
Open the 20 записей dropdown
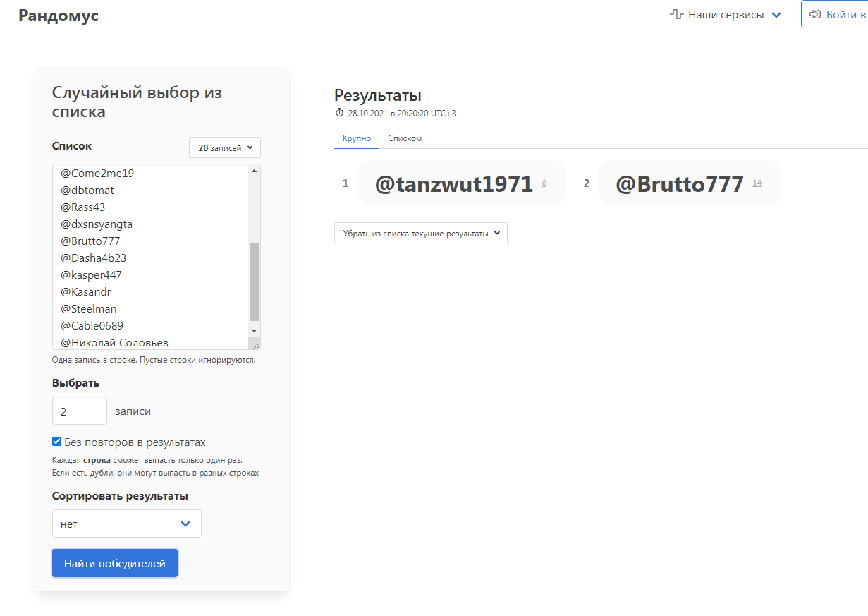(x=225, y=148)
